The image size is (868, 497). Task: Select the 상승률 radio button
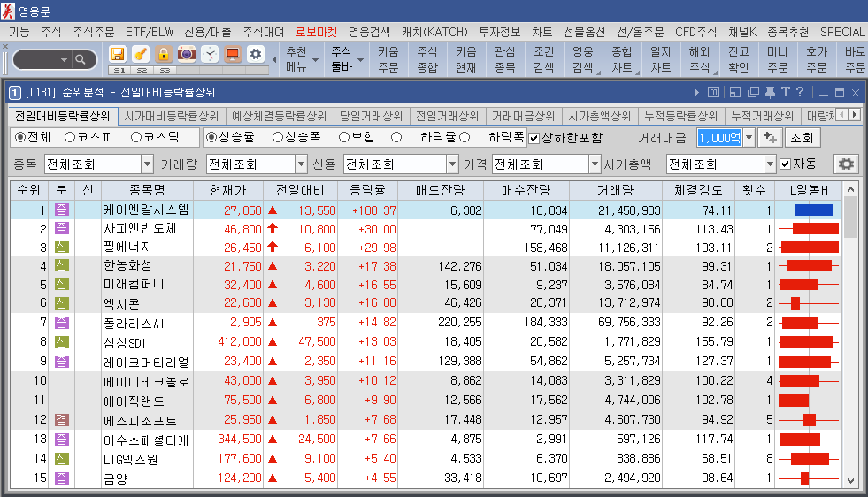211,137
